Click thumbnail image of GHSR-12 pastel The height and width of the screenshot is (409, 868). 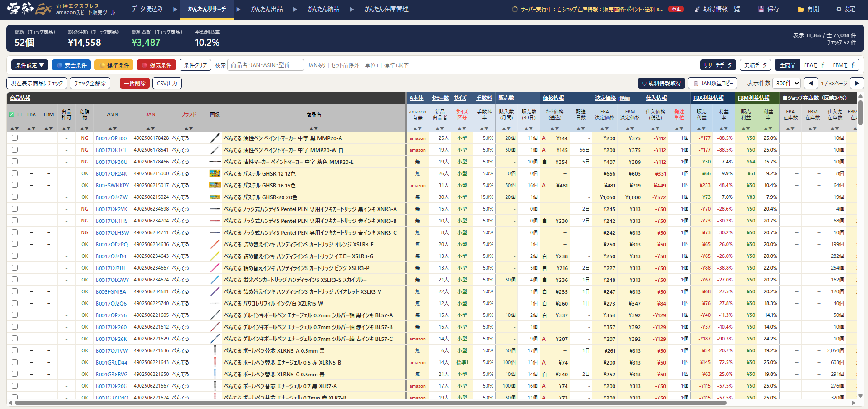pyautogui.click(x=215, y=173)
